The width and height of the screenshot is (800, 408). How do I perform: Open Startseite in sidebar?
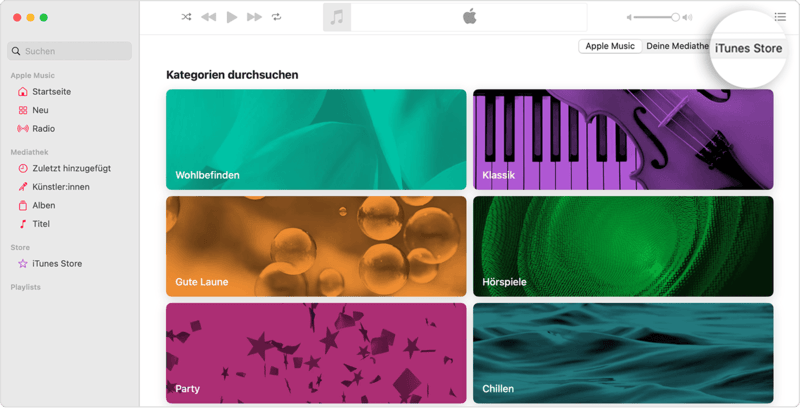pos(51,92)
